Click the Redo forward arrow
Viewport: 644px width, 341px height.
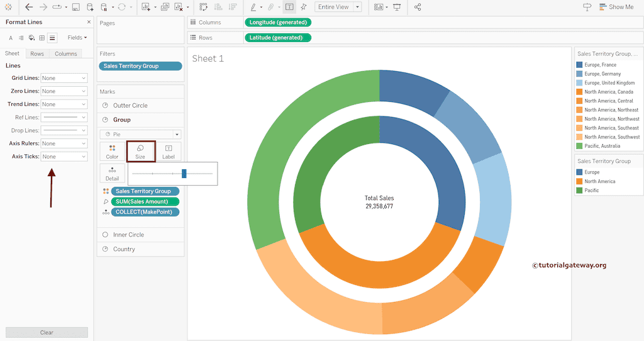(x=43, y=7)
